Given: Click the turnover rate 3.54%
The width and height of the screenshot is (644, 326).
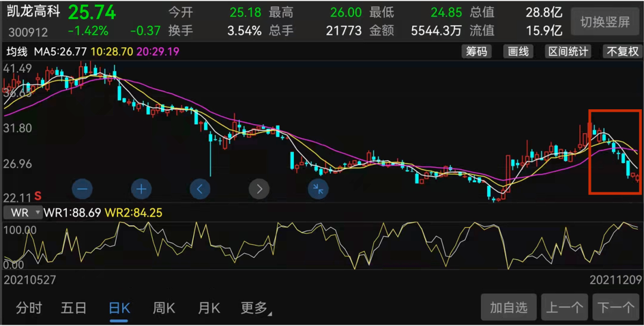Looking at the screenshot, I should click(x=244, y=30).
